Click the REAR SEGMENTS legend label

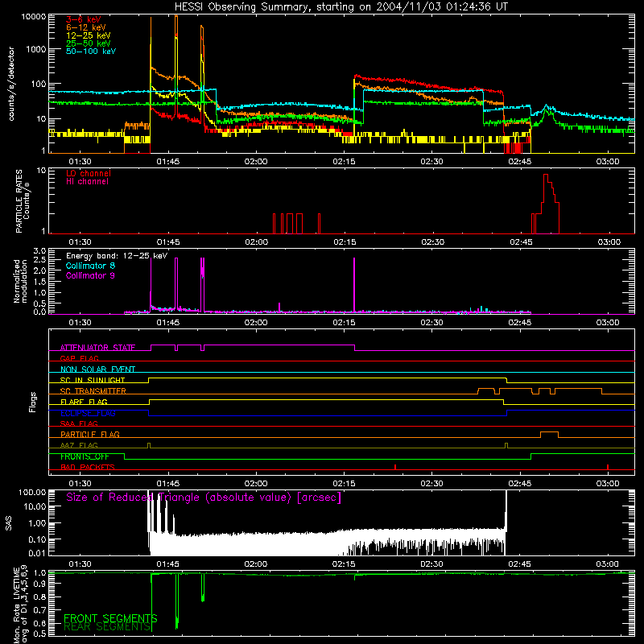pyautogui.click(x=108, y=626)
